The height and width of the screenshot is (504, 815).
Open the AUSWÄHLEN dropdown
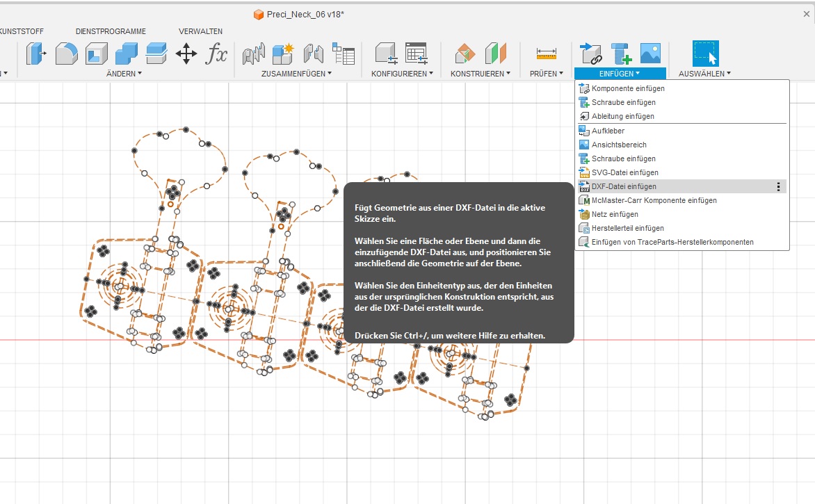(x=704, y=74)
